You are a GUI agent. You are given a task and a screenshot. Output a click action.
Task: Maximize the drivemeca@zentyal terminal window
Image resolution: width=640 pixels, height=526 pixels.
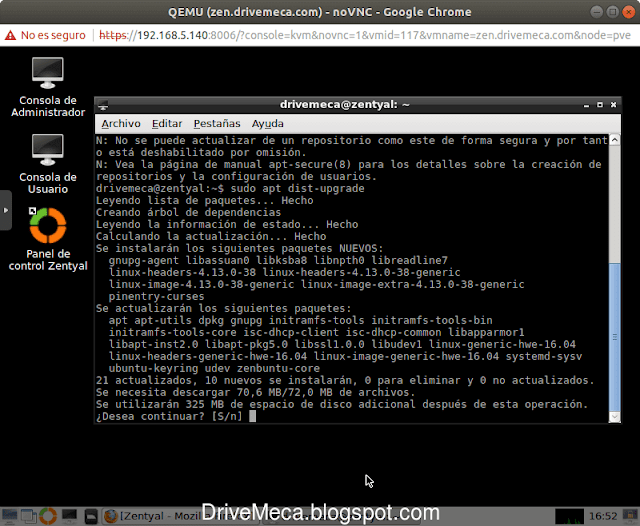click(600, 105)
